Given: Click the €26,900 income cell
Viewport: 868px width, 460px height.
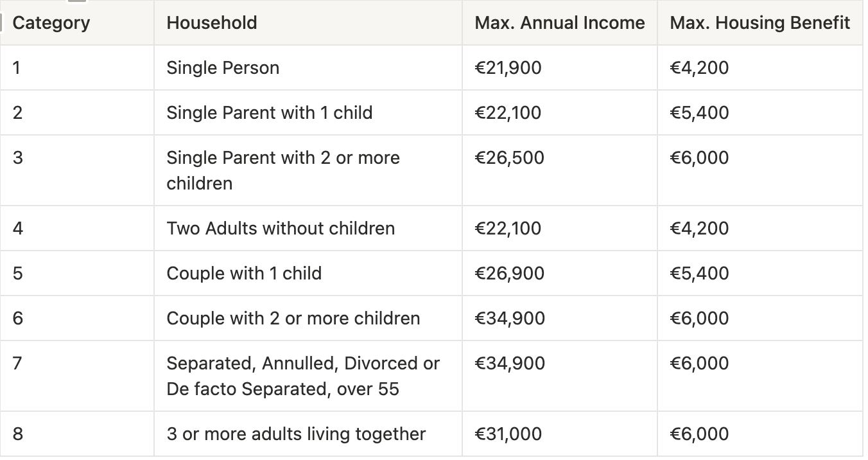Looking at the screenshot, I should tap(560, 273).
